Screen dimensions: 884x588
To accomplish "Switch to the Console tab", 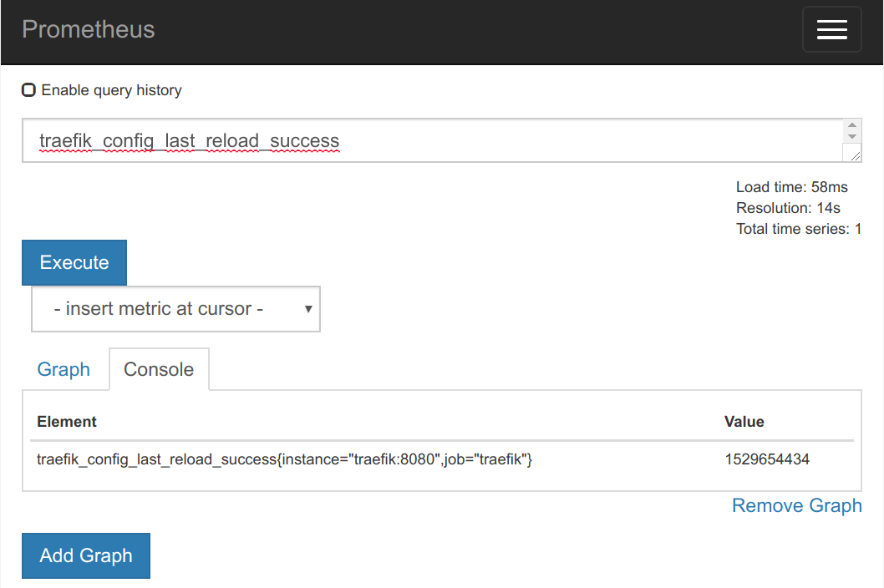I will point(159,368).
